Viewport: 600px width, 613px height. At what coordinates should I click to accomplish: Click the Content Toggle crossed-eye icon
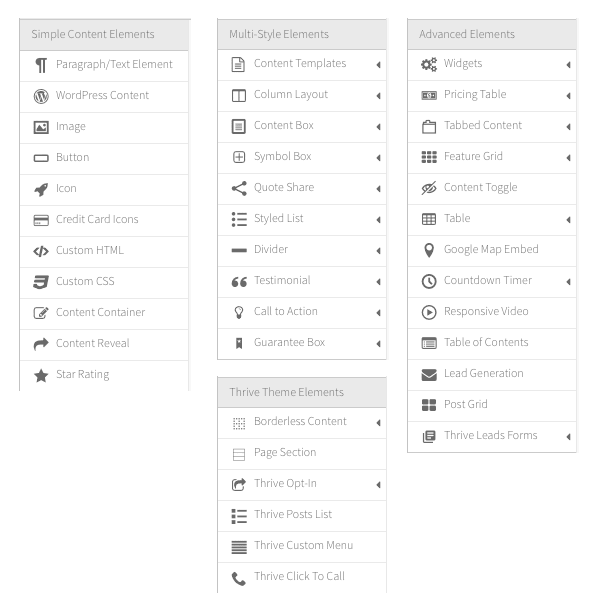429,188
